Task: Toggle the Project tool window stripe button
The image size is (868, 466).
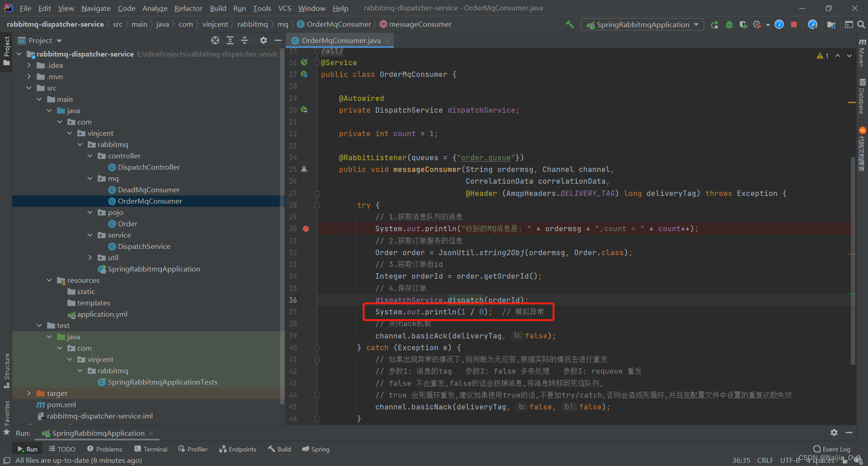Action: (6, 50)
